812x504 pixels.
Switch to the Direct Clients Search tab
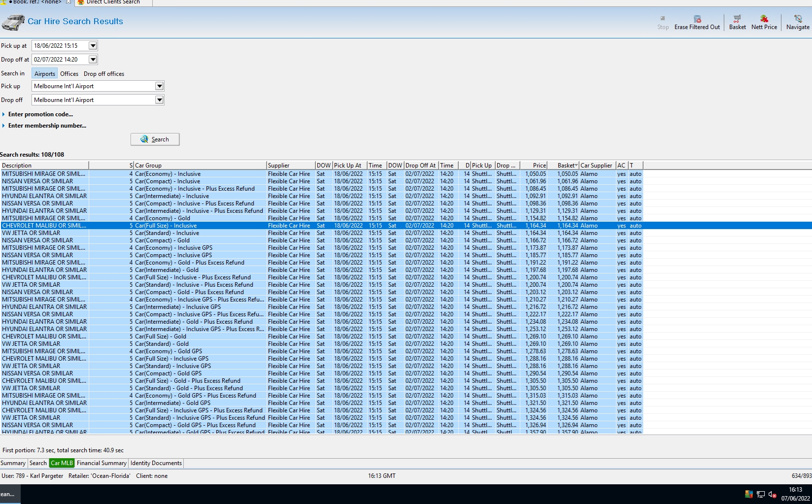(113, 2)
